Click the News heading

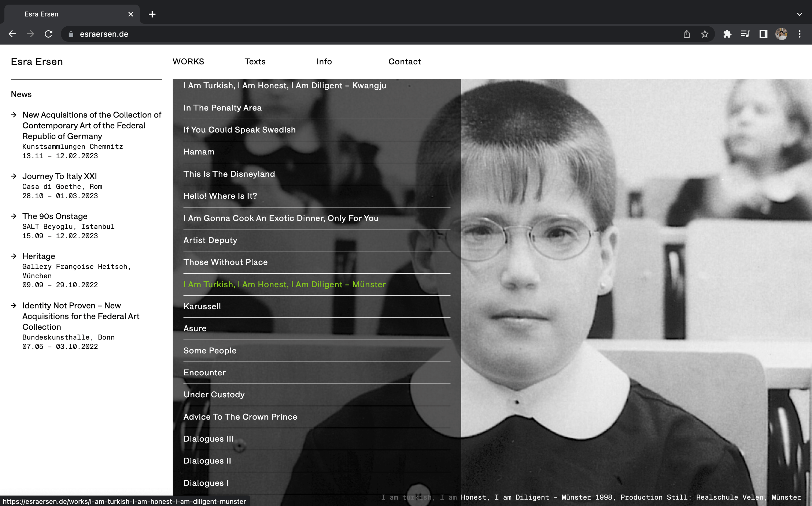point(21,94)
